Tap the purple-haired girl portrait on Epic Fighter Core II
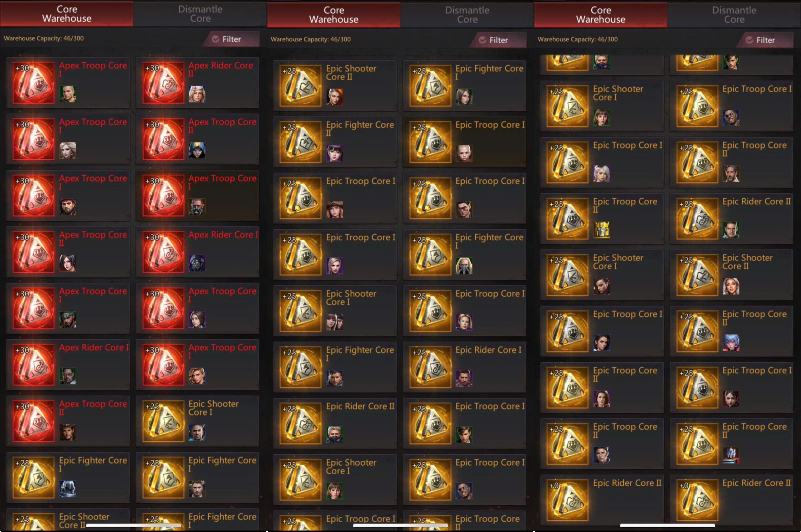 (x=335, y=153)
